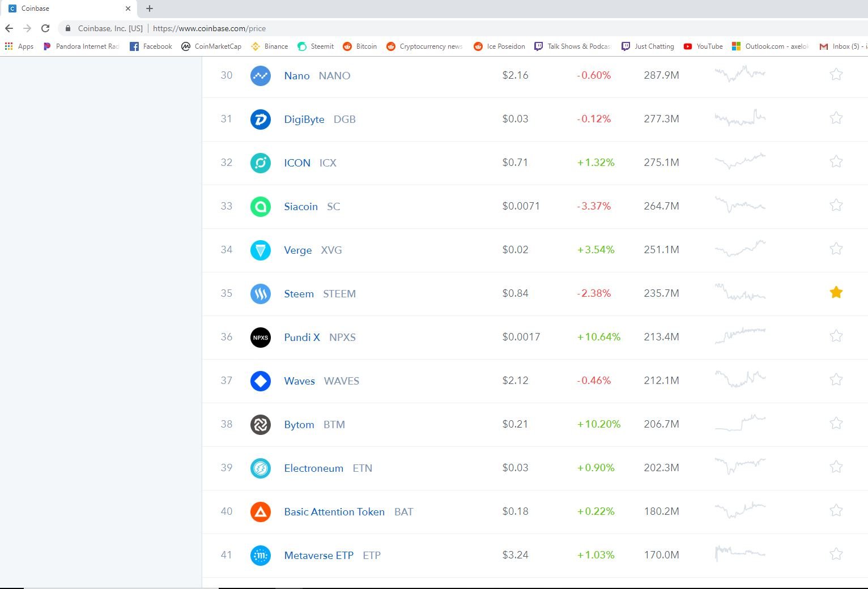Open the Siacoin asset link
Viewport: 868px width, 589px height.
click(x=301, y=207)
